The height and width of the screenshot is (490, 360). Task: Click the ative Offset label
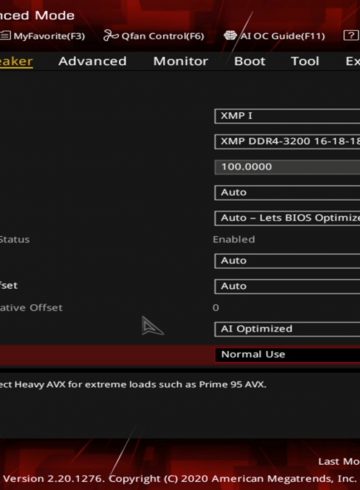31,307
